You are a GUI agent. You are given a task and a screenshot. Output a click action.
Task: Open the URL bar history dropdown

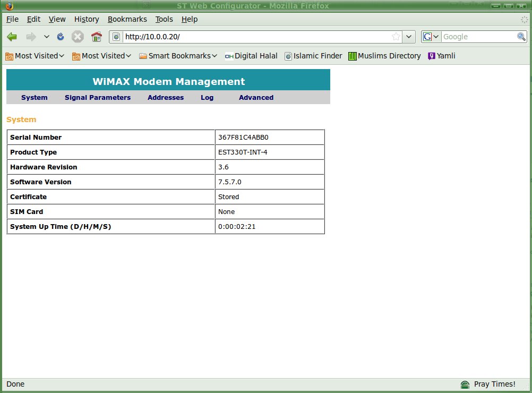pyautogui.click(x=409, y=37)
